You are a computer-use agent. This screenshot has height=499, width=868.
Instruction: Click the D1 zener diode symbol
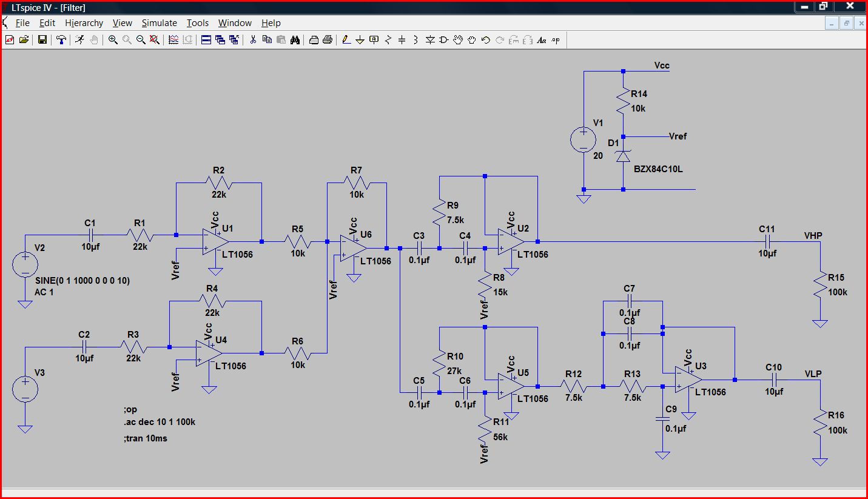[x=623, y=156]
